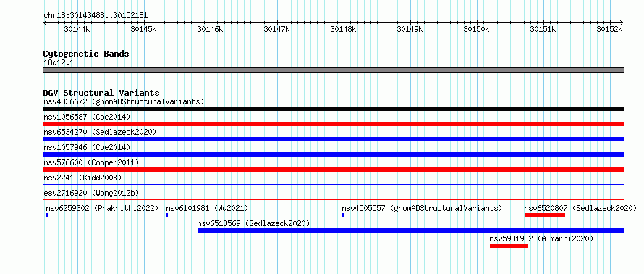Select the nsv1056587 (Coe2014) label
Viewport: 644px width, 274px height.
coord(87,117)
